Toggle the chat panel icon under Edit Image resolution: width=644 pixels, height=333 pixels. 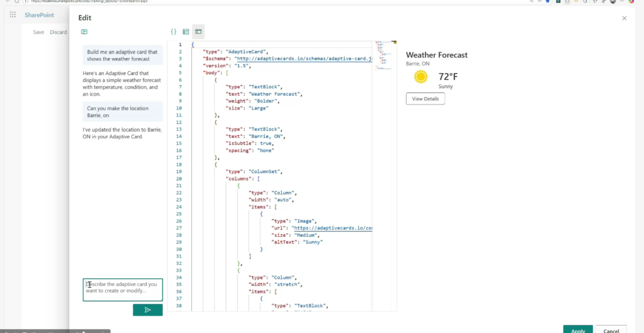pyautogui.click(x=84, y=31)
